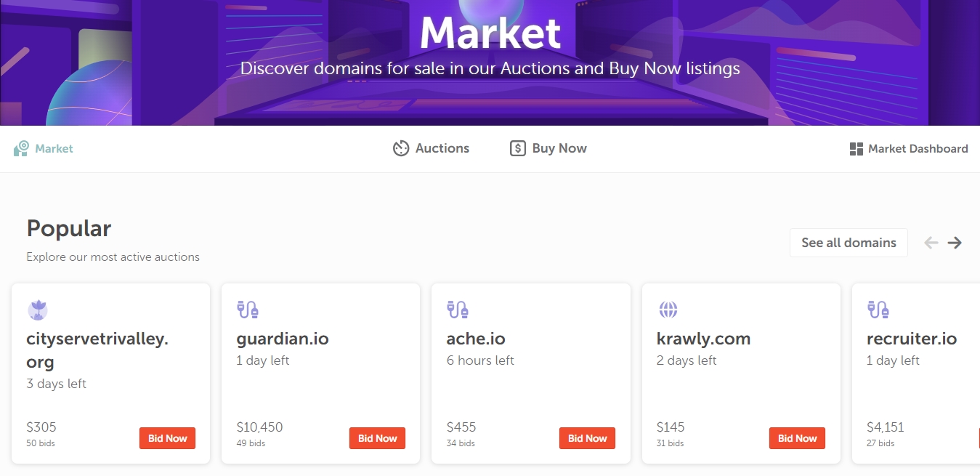Open the Auctions tab

click(442, 148)
